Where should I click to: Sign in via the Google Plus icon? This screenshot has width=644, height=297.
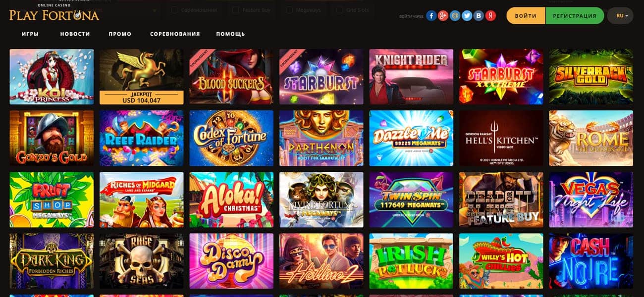tap(443, 16)
